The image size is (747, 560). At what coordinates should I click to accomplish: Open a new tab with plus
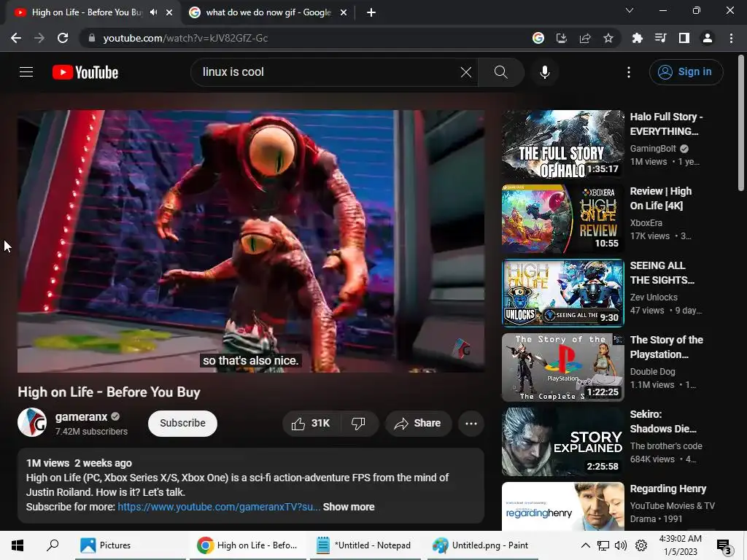(x=371, y=12)
